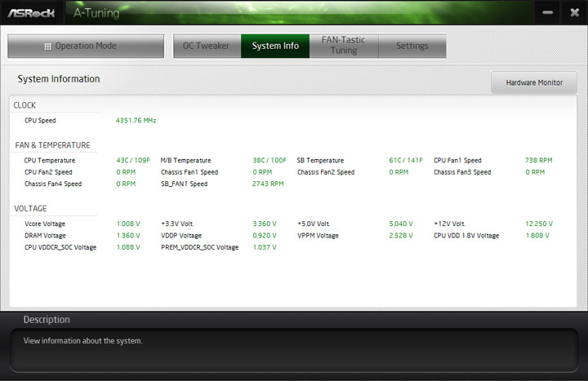
Task: Click the Chassis Fan1 Speed label
Action: [x=189, y=172]
